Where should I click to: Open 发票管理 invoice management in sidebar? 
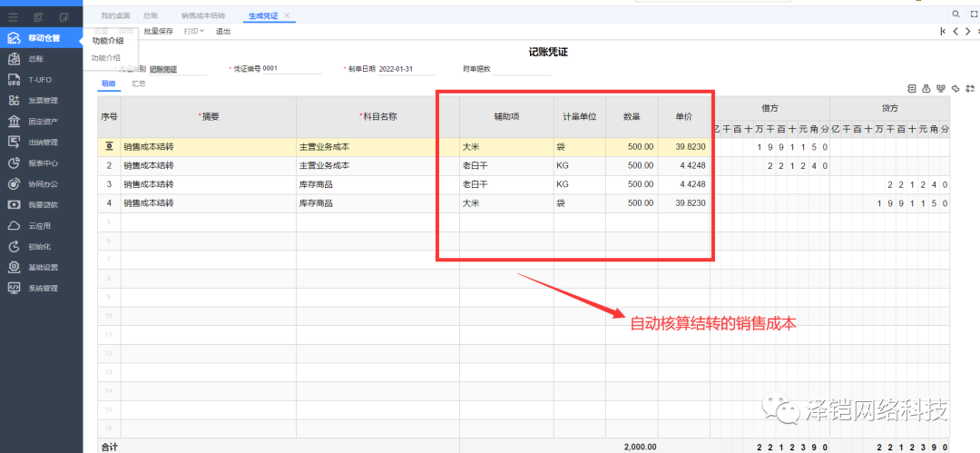[43, 101]
